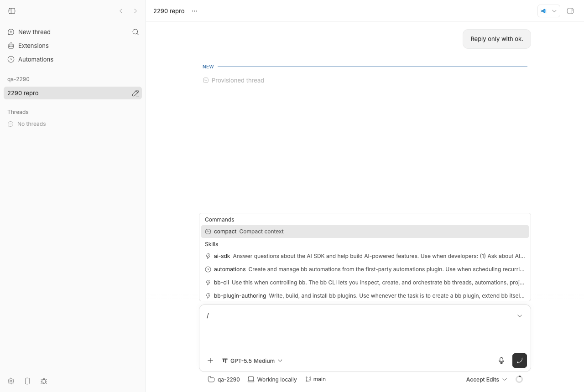Click the bug report icon
Screen dimensions: 584x392
click(44, 381)
